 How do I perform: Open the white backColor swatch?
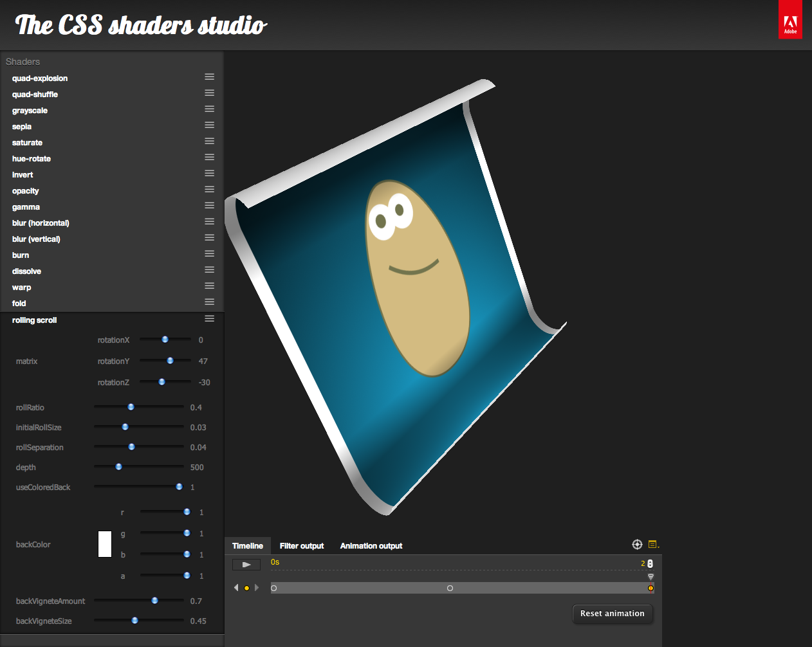pyautogui.click(x=105, y=544)
